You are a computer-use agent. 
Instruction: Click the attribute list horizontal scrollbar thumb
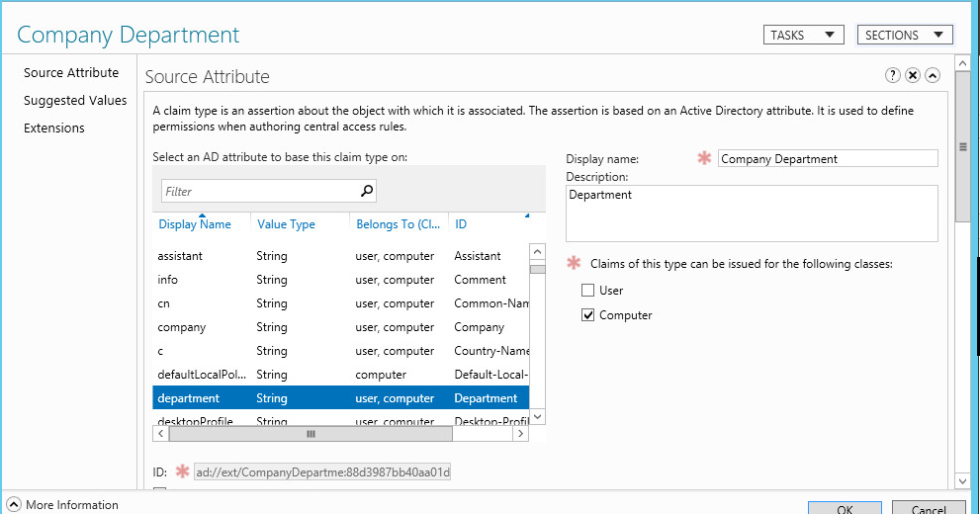pyautogui.click(x=310, y=433)
